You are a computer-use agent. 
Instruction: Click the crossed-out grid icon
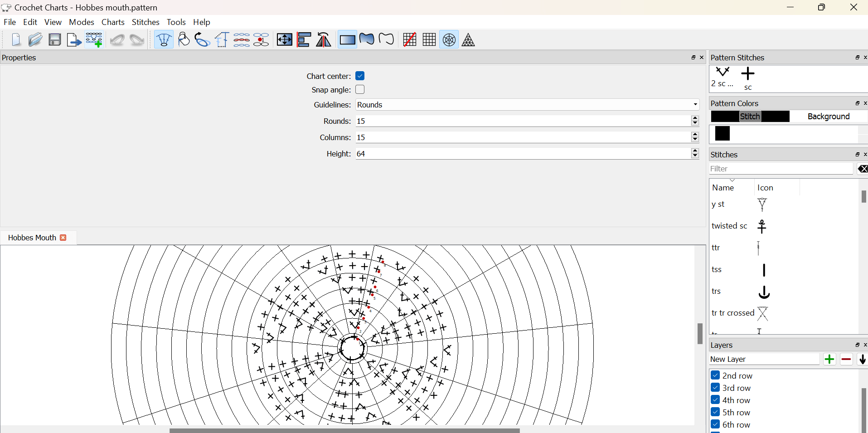[409, 40]
